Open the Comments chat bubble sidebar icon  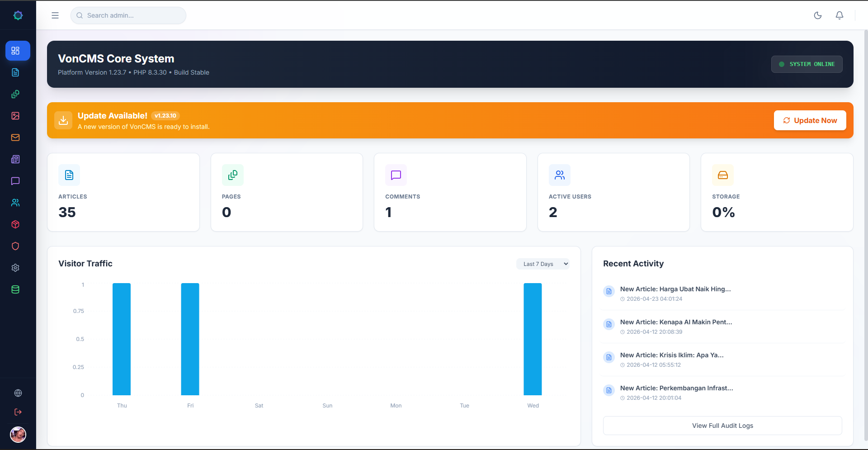coord(15,181)
